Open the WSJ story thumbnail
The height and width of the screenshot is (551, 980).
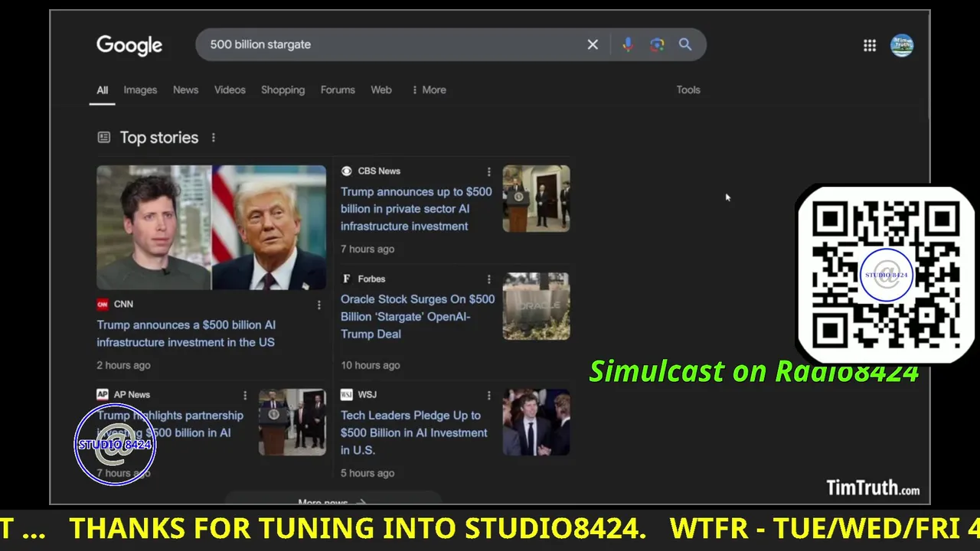536,422
